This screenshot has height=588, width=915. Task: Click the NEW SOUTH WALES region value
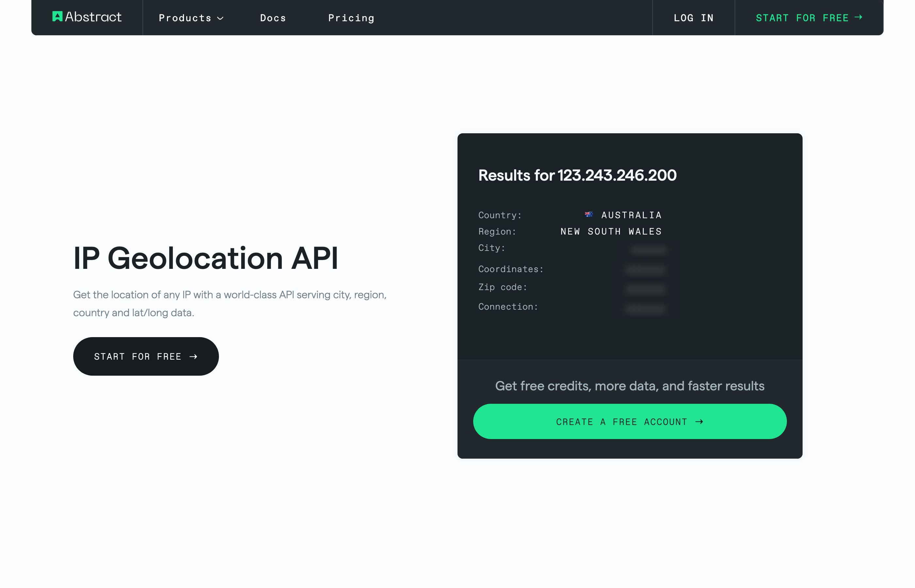(611, 231)
